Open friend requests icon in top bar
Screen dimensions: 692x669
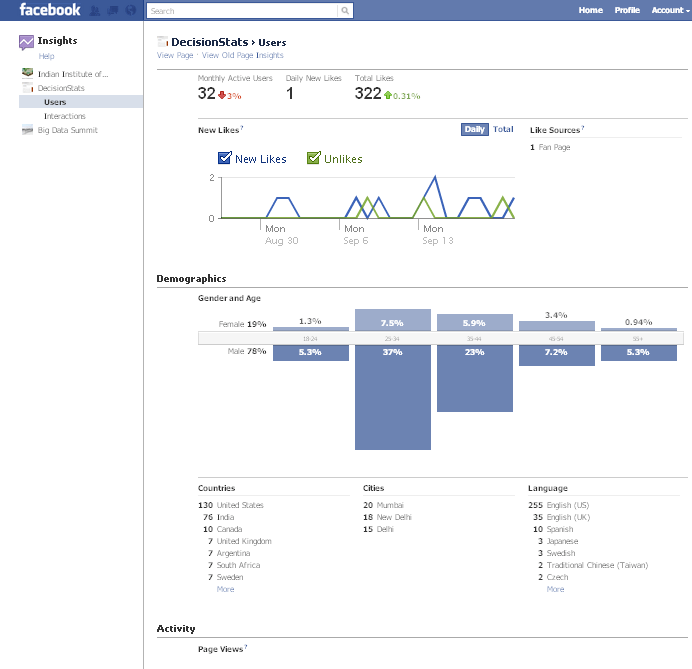click(95, 10)
